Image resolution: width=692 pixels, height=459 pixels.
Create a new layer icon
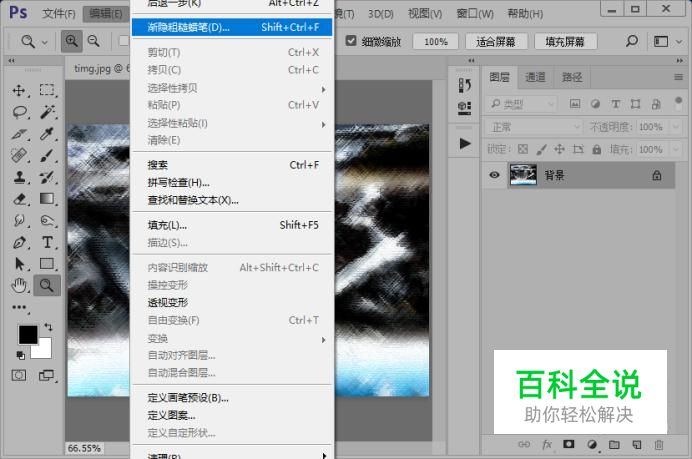coord(636,445)
